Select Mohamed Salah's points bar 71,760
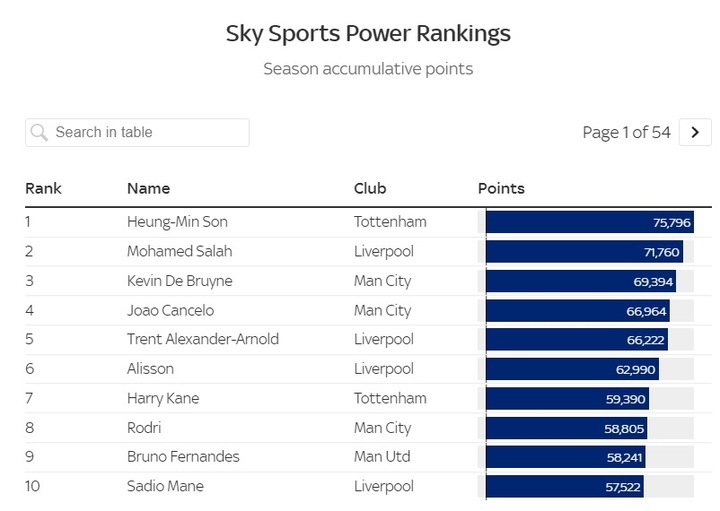This screenshot has height=511, width=720. pyautogui.click(x=584, y=252)
